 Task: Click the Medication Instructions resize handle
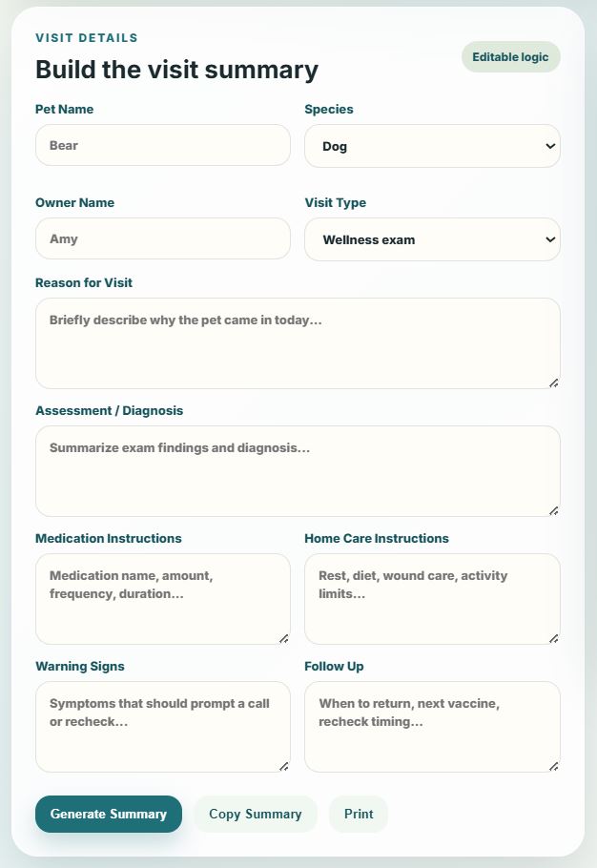(x=283, y=638)
